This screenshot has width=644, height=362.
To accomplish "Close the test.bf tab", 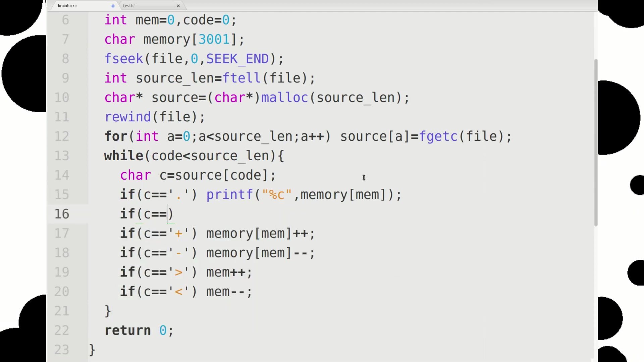I will (x=178, y=6).
